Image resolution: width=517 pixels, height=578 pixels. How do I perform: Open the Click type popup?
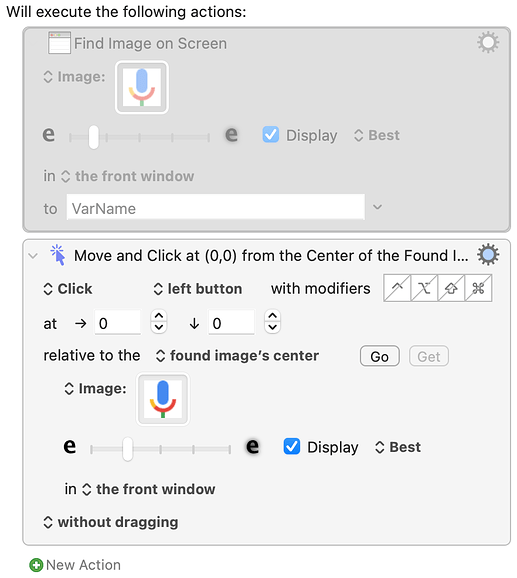pyautogui.click(x=68, y=289)
